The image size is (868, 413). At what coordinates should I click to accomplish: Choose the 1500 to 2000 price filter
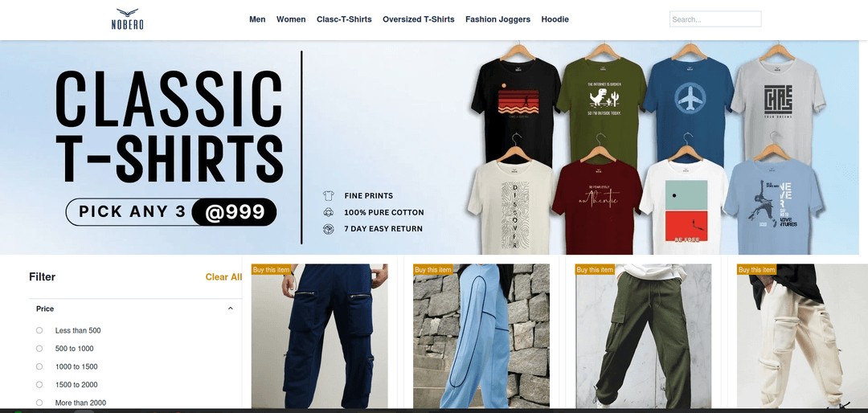tap(39, 385)
